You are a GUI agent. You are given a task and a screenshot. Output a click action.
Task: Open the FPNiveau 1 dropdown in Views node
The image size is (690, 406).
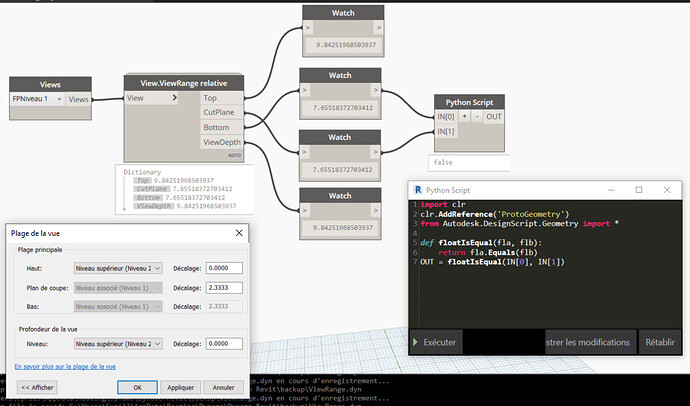37,99
